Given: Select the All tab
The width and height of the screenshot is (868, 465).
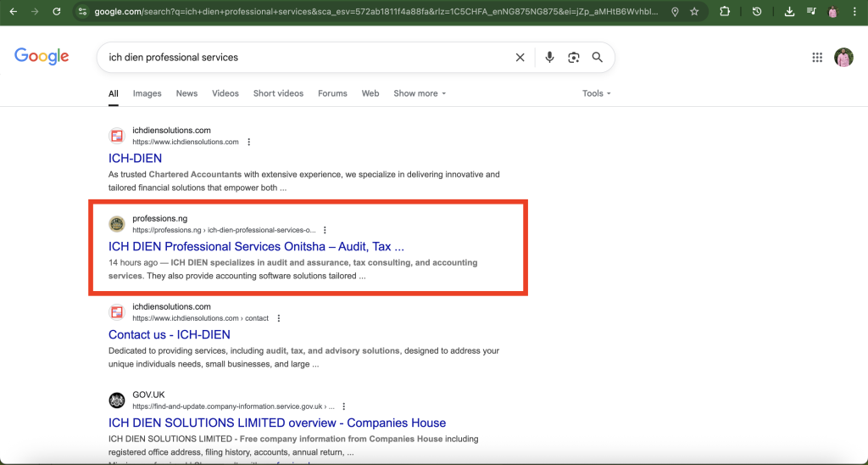Looking at the screenshot, I should tap(114, 93).
